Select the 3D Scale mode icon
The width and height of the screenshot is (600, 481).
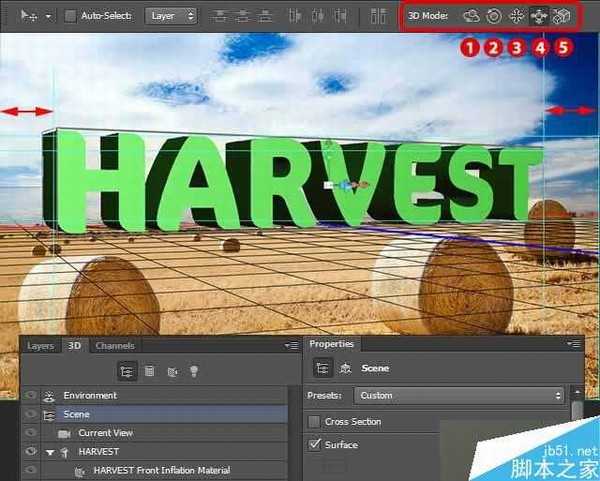562,17
